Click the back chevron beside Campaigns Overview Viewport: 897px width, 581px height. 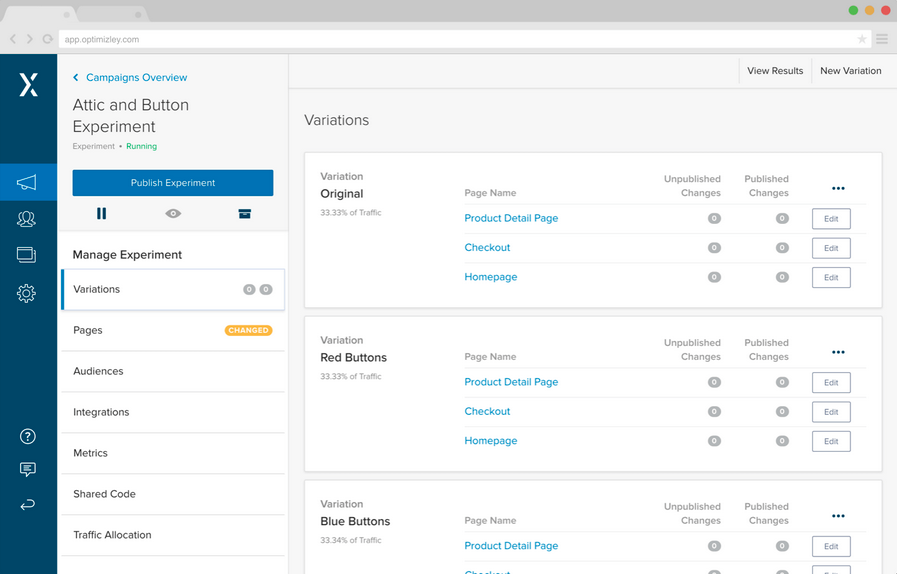pos(76,77)
